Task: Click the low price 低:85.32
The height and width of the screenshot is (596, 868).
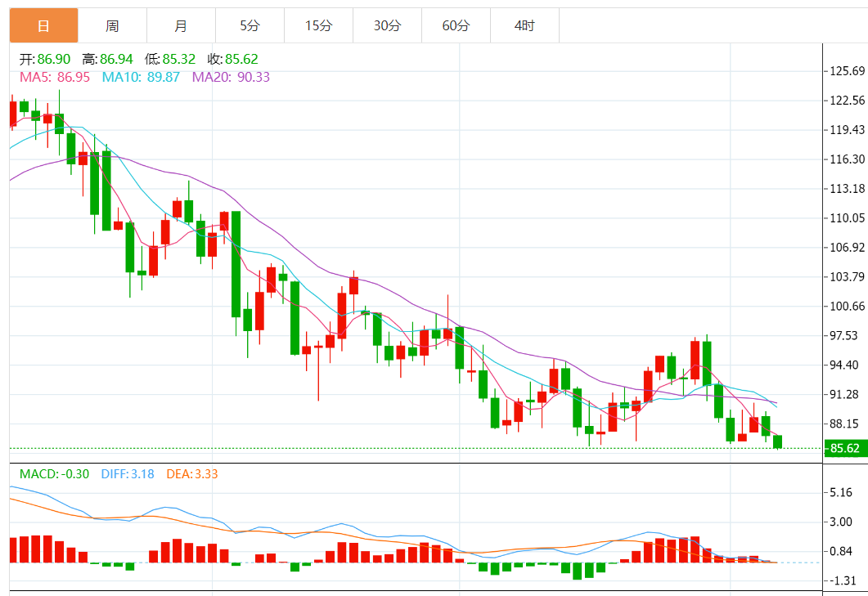Action: click(x=170, y=59)
